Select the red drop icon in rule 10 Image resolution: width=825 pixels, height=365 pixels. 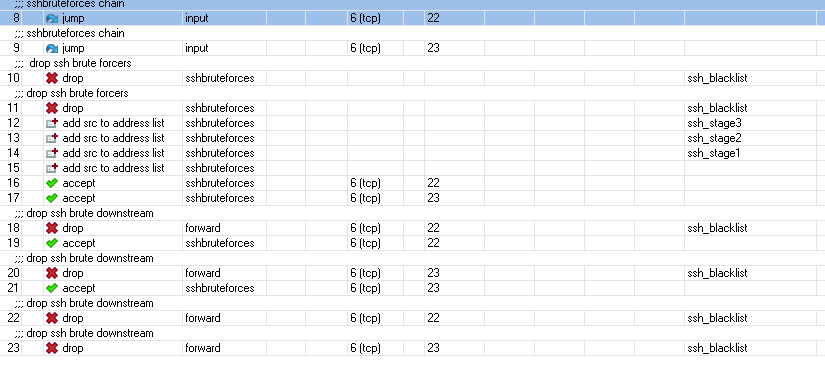(x=52, y=78)
